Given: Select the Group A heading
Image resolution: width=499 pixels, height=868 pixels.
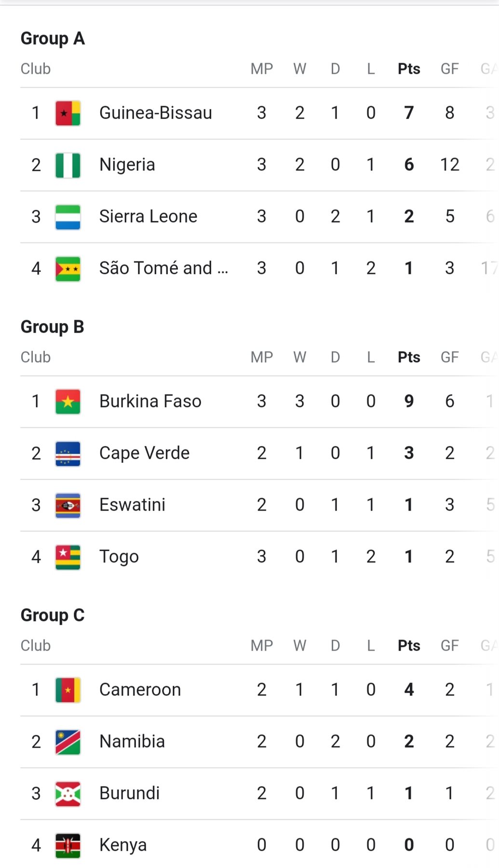Looking at the screenshot, I should pyautogui.click(x=53, y=39).
